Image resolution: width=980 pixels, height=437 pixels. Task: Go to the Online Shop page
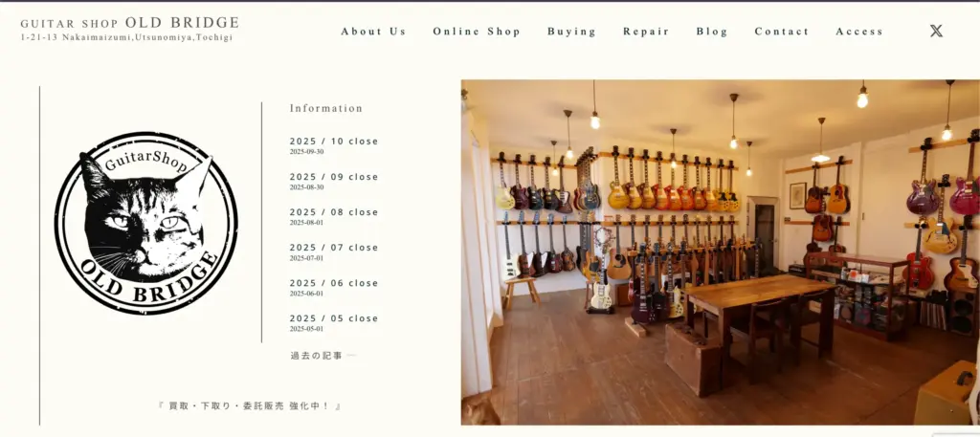coord(477,32)
